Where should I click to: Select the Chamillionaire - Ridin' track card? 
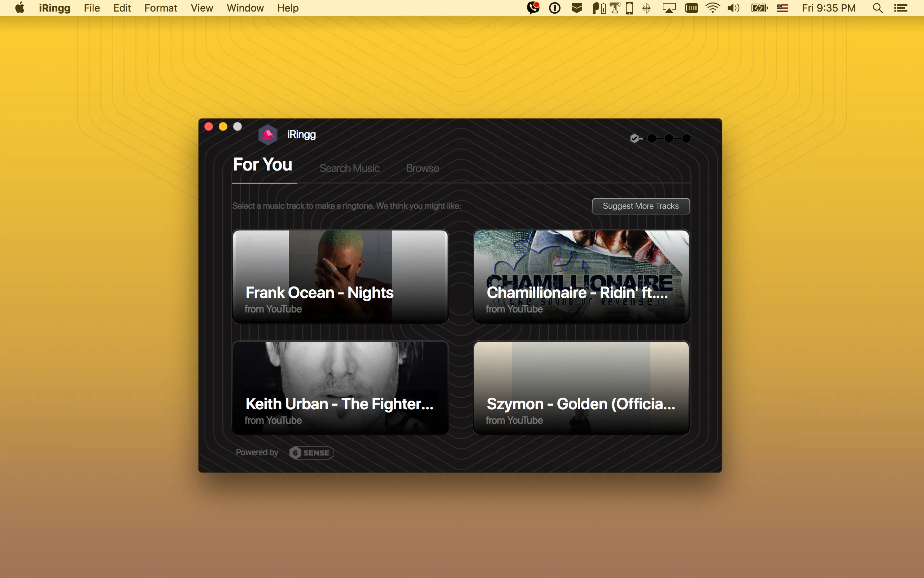pyautogui.click(x=581, y=276)
